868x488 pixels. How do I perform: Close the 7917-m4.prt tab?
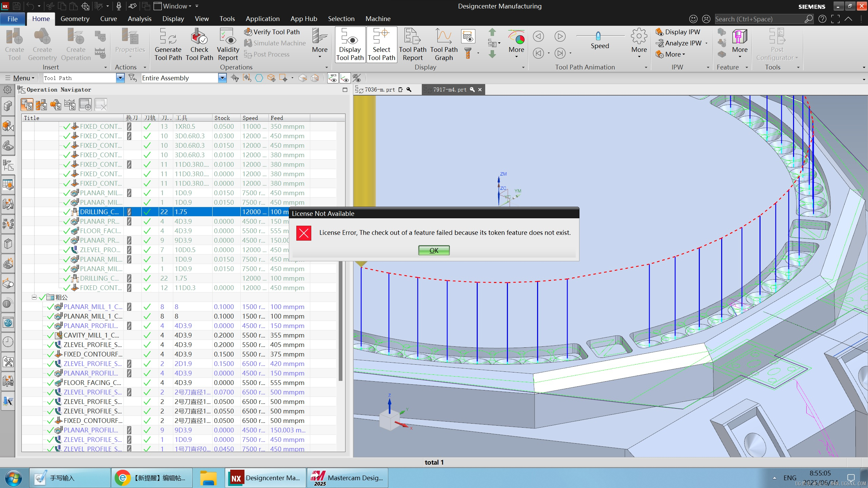click(480, 90)
